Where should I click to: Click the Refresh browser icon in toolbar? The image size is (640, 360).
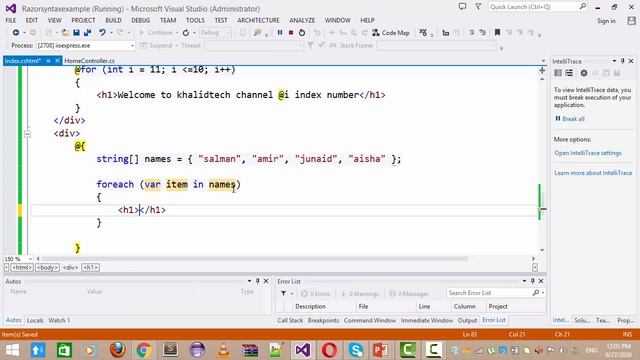(x=186, y=33)
